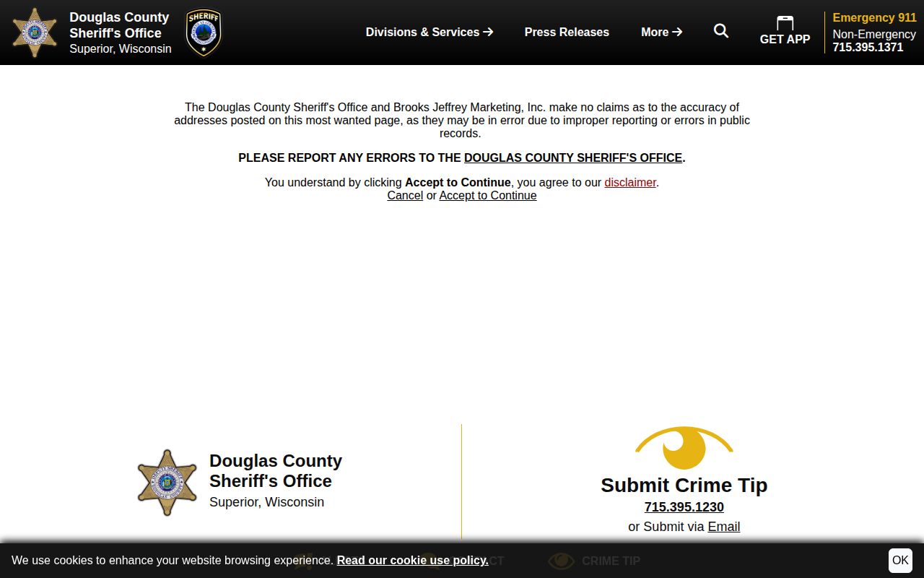Click Accept to Continue
924x578 pixels.
488,195
